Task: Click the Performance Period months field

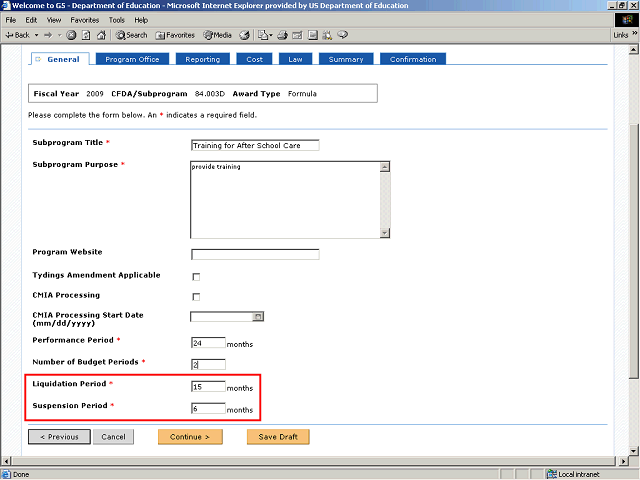Action: (208, 342)
